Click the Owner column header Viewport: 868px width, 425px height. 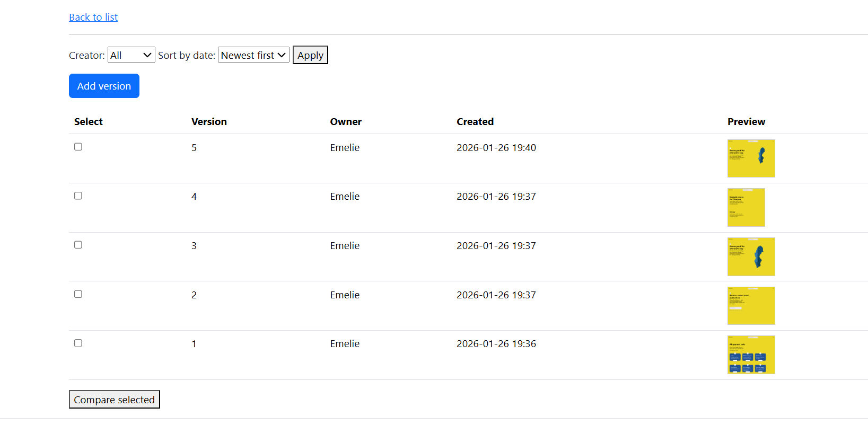346,122
